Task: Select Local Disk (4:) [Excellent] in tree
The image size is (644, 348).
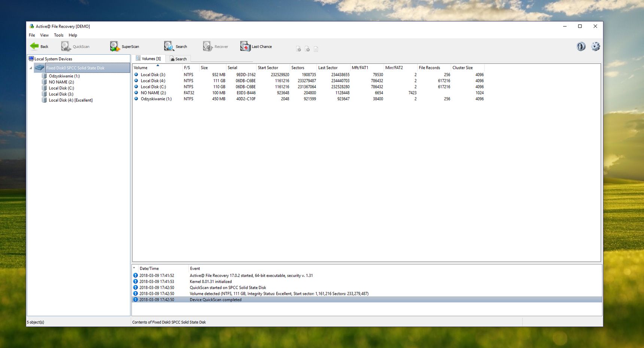Action: tap(70, 100)
